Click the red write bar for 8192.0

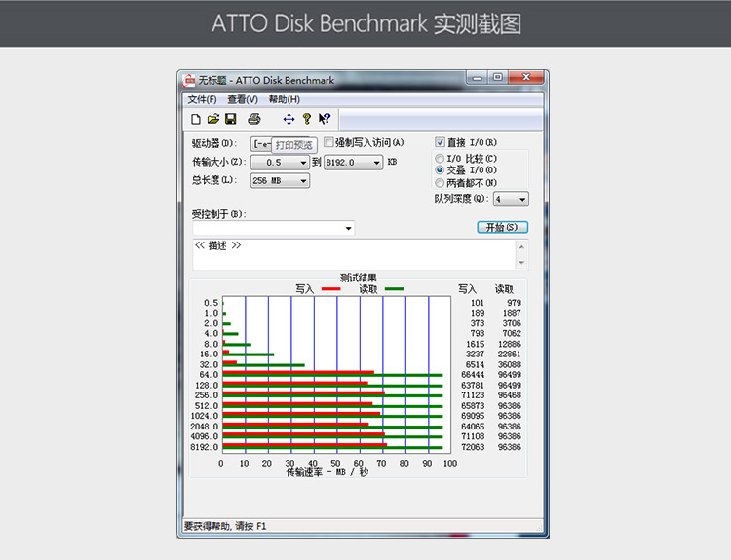pos(305,445)
